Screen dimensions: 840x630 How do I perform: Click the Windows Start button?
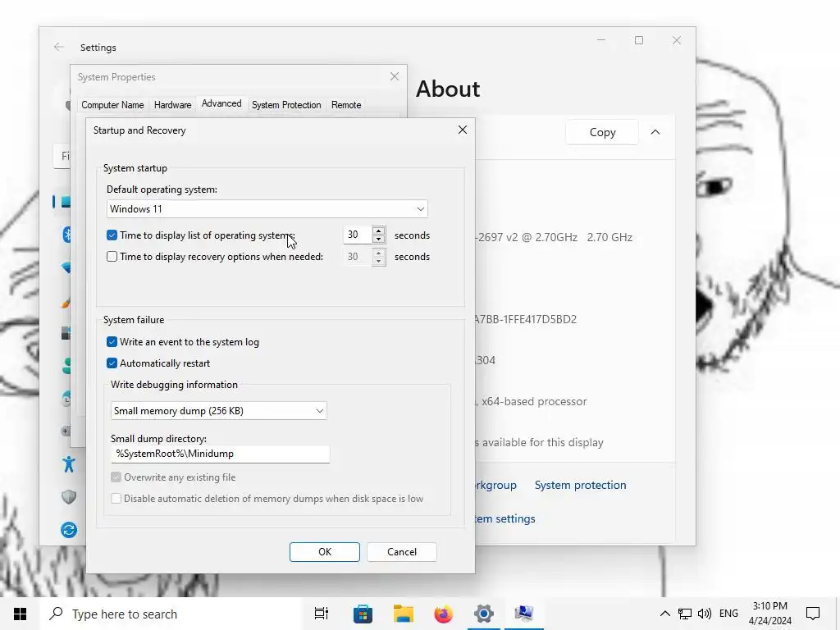click(x=20, y=614)
